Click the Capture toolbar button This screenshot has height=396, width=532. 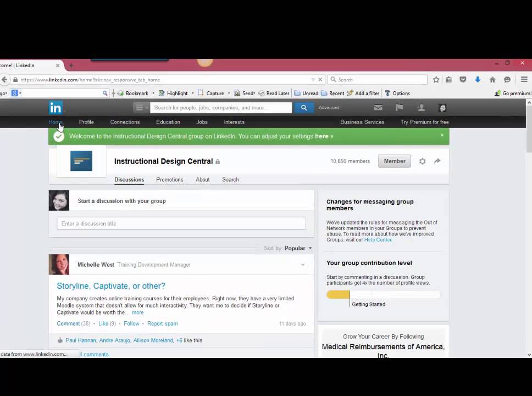click(211, 93)
